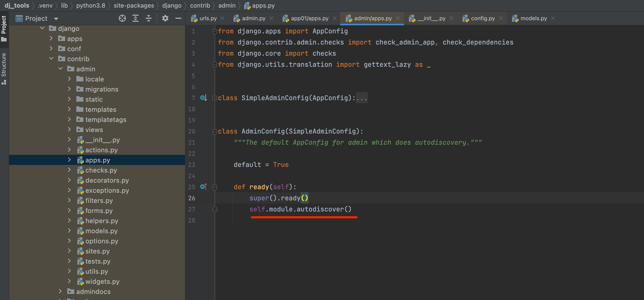Collapse the django folder in tree
Screen dimensions: 644x300
(x=42, y=28)
